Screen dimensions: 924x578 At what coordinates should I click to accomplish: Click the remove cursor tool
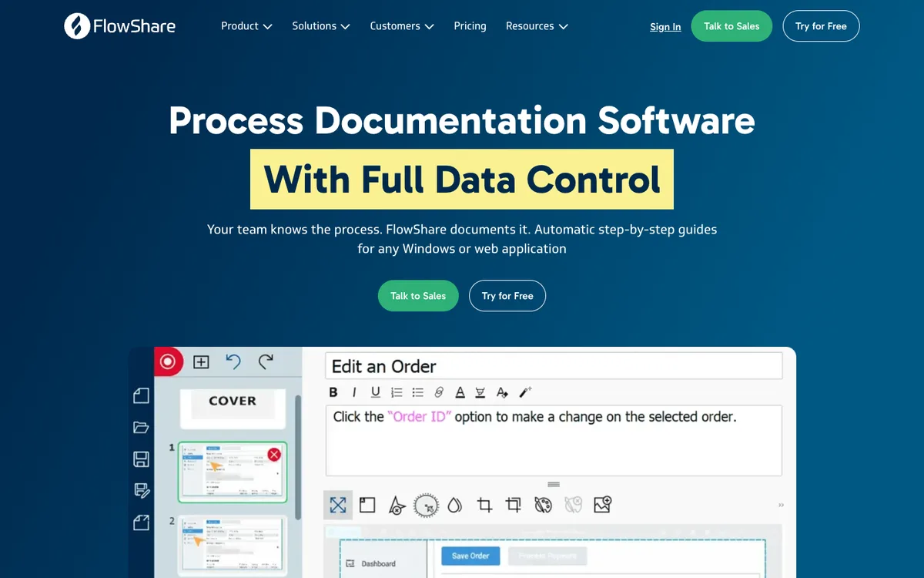[x=397, y=505]
